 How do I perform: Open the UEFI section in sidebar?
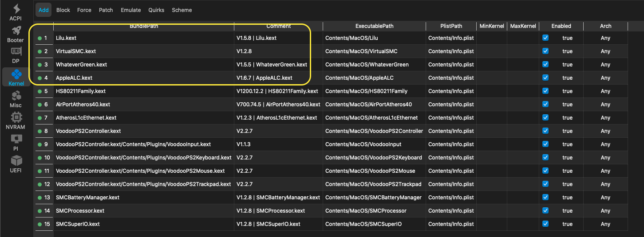click(16, 164)
